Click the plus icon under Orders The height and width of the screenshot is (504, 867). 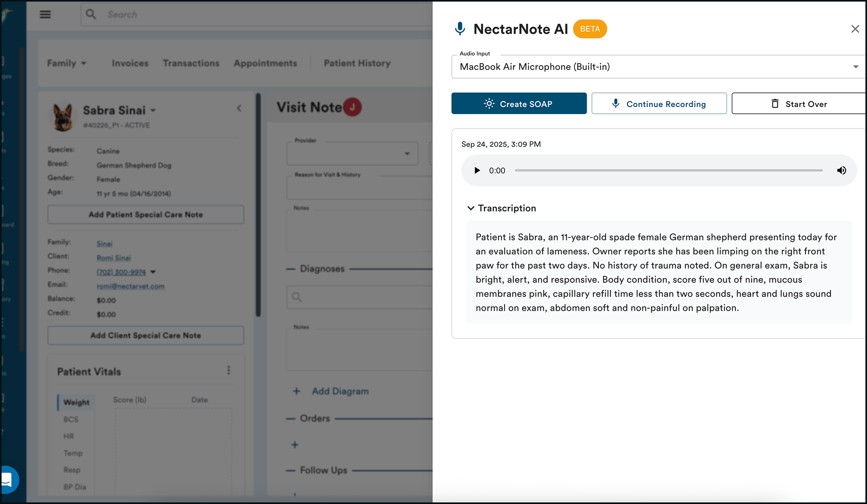295,445
